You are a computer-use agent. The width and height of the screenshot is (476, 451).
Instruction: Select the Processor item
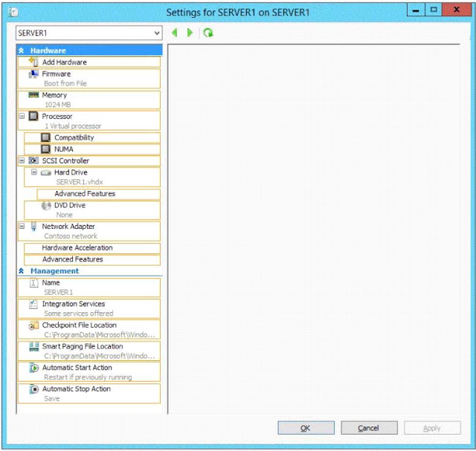[89, 120]
